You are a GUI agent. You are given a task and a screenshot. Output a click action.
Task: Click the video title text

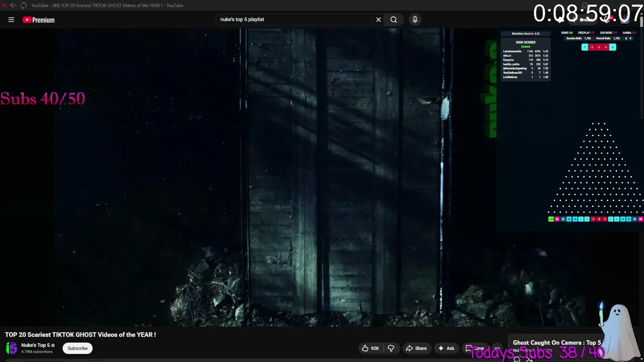click(80, 334)
